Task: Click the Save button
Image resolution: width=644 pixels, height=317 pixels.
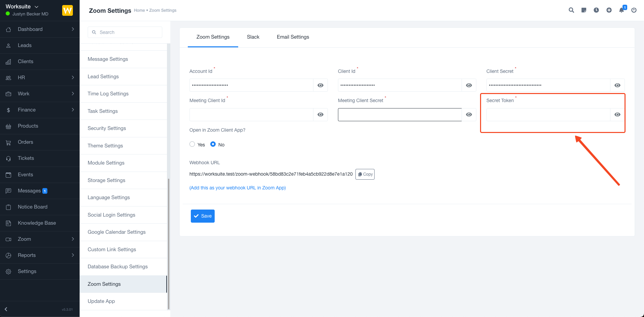Action: [x=203, y=216]
